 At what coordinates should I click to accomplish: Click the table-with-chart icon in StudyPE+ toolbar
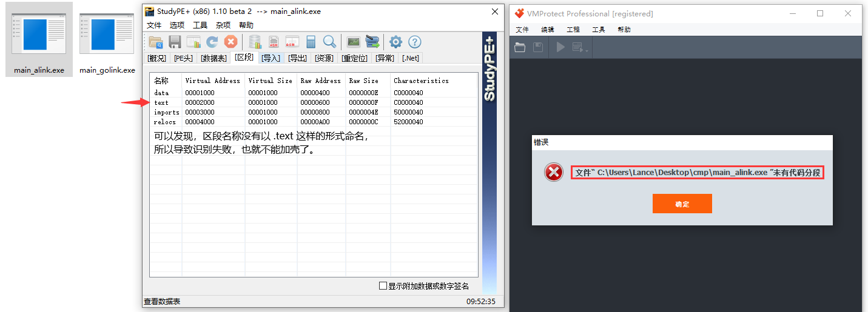193,42
